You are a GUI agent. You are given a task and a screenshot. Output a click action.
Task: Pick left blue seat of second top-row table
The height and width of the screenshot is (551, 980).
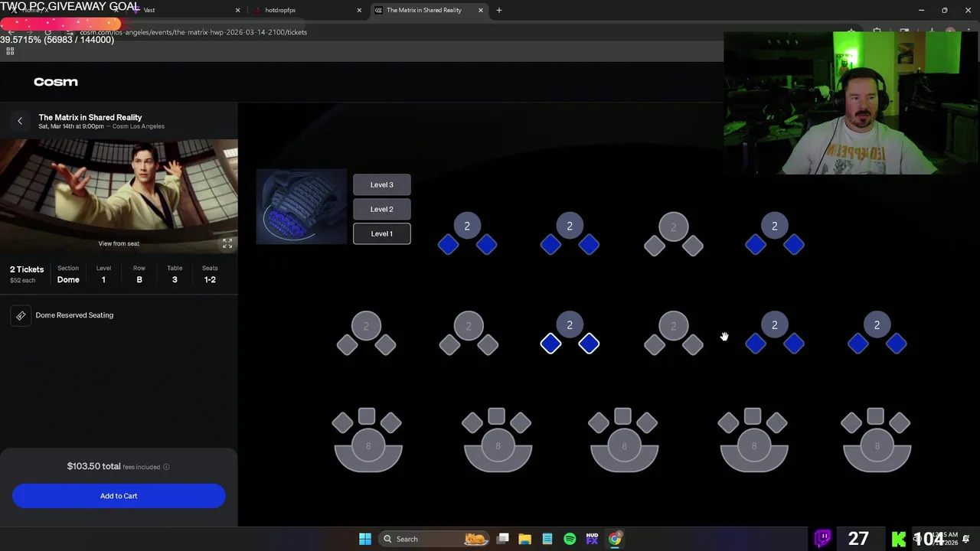[x=550, y=245]
